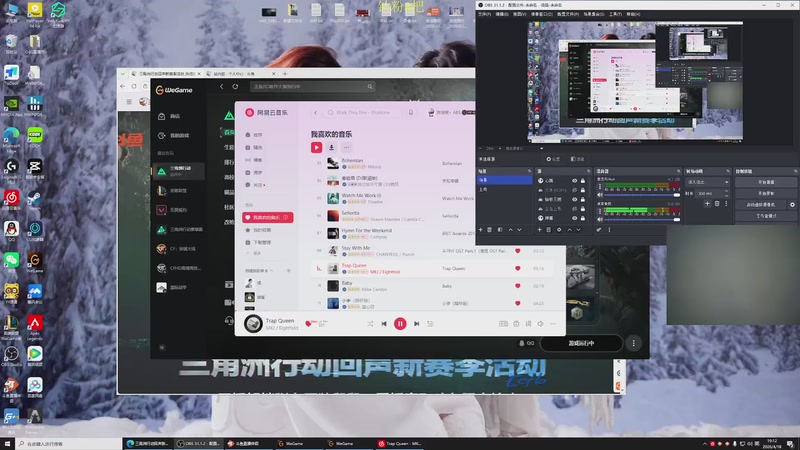Click Start Streaming button in OBS controls
This screenshot has height=450, width=800.
pos(766,182)
